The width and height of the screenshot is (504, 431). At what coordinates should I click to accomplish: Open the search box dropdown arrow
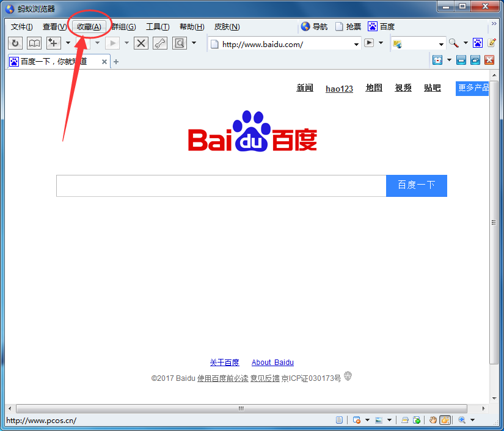point(441,45)
